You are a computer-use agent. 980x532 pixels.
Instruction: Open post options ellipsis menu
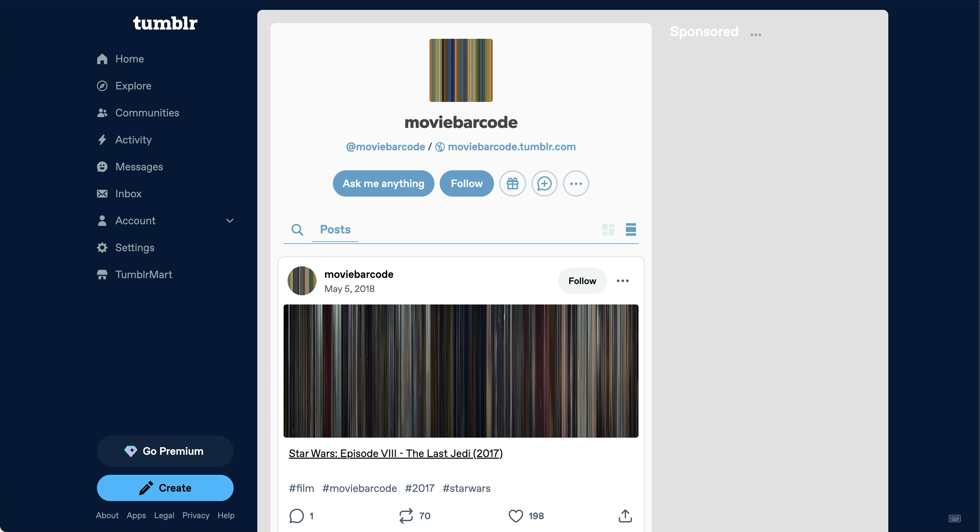pos(623,281)
